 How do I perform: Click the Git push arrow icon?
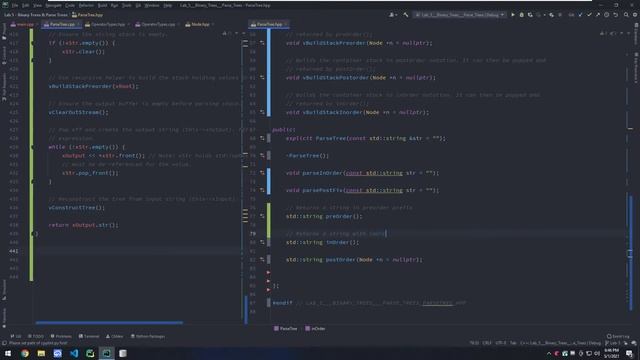[x=598, y=15]
